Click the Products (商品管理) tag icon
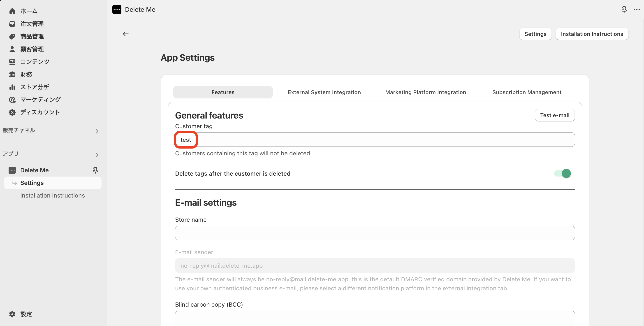This screenshot has height=326, width=644. click(x=12, y=37)
